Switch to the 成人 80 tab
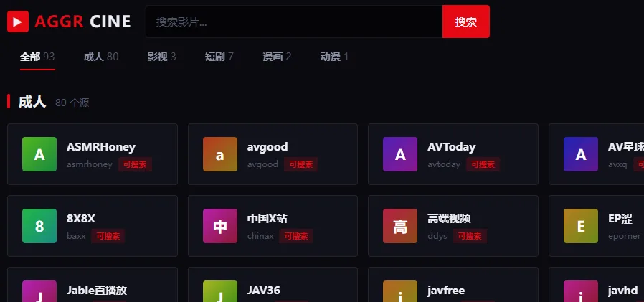644x302 pixels. pyautogui.click(x=101, y=57)
